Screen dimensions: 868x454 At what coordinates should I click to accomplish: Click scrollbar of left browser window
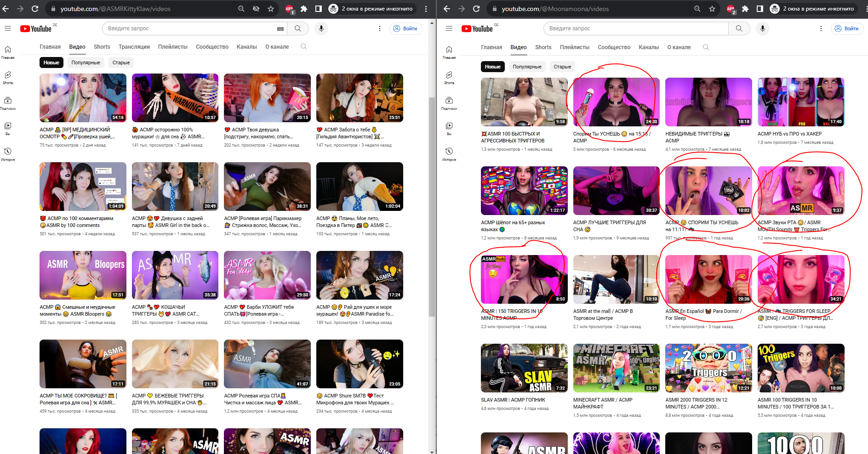click(432, 207)
